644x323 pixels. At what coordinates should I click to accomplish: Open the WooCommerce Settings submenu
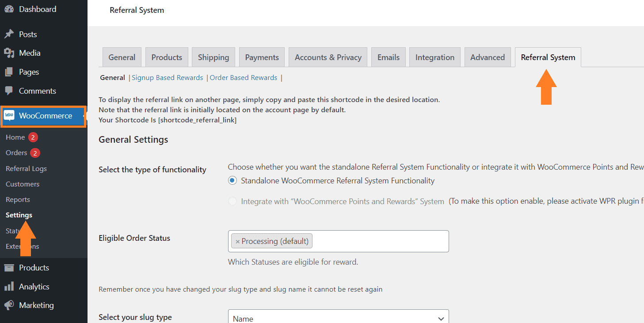click(x=19, y=215)
